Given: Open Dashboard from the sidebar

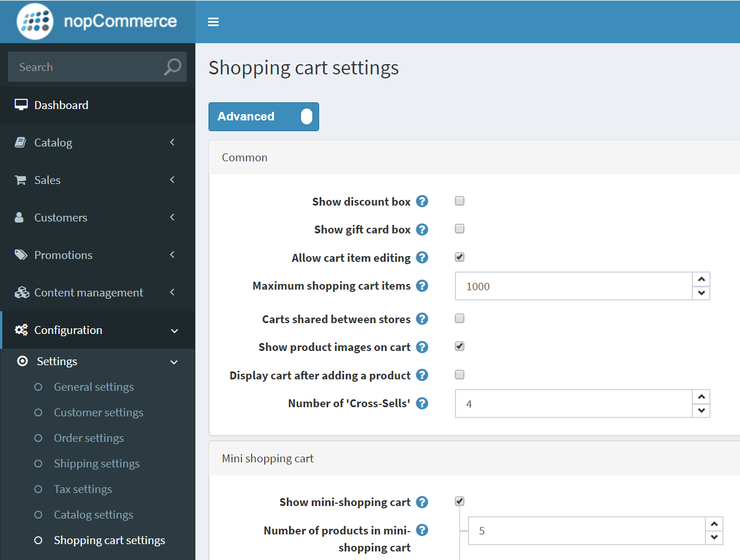Looking at the screenshot, I should point(61,105).
